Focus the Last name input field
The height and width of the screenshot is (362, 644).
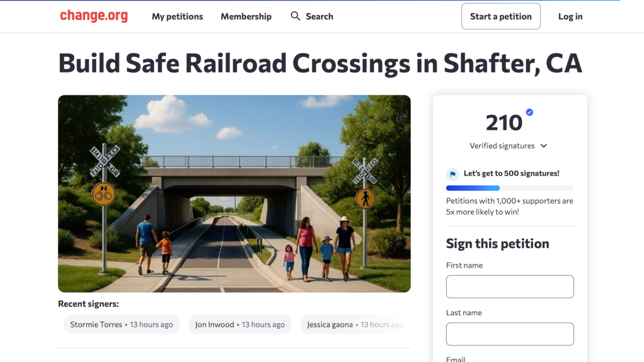coord(510,334)
